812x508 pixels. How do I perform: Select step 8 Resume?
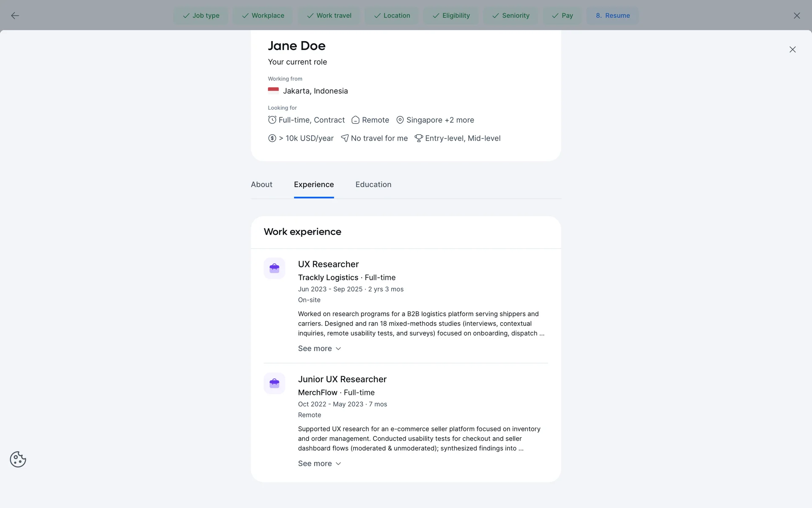pyautogui.click(x=612, y=16)
